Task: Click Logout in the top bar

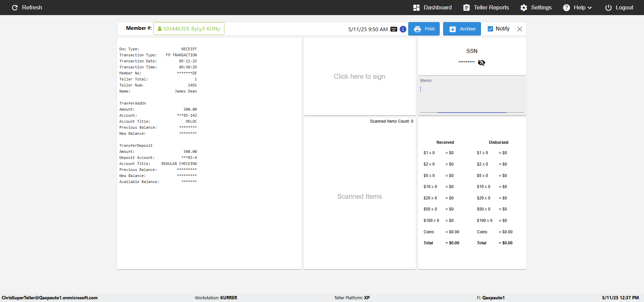Action: (x=619, y=7)
